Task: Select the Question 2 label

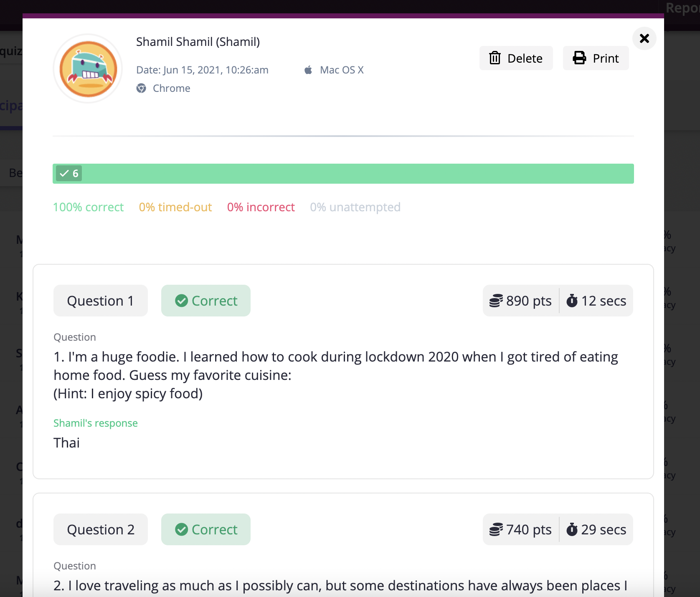Action: tap(101, 529)
